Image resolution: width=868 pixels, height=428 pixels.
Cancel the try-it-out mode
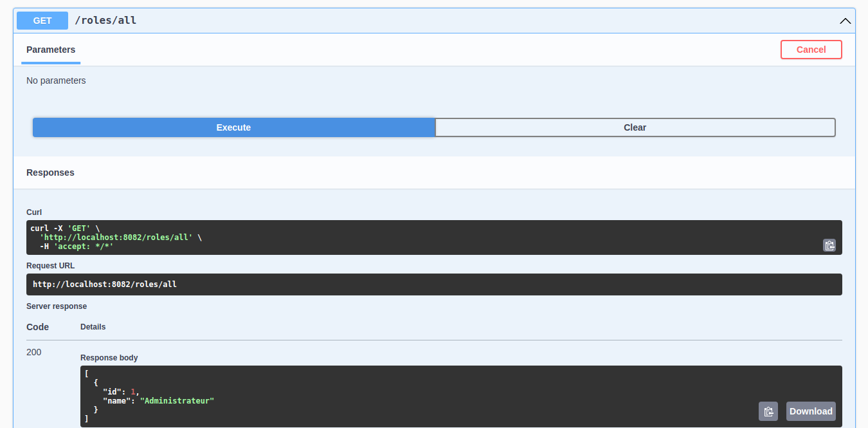pos(811,50)
